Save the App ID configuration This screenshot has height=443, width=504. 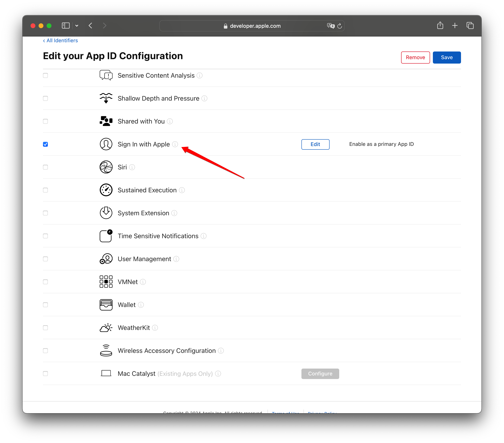click(x=447, y=58)
